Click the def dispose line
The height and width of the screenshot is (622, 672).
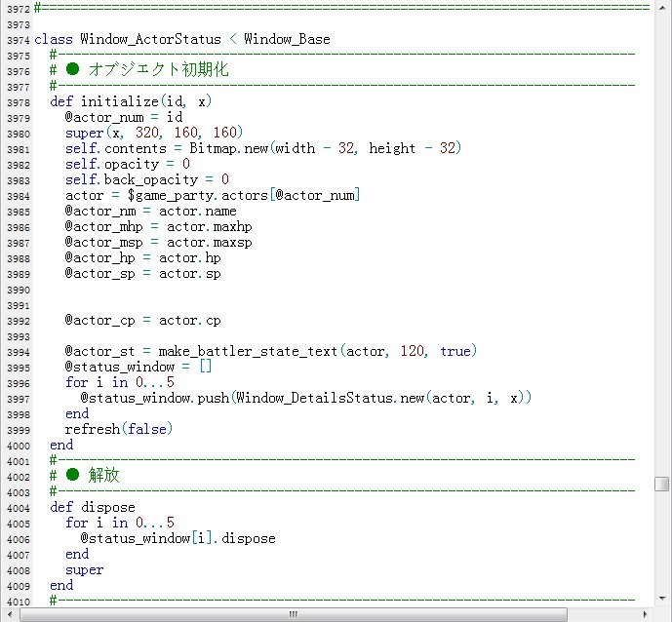93,507
